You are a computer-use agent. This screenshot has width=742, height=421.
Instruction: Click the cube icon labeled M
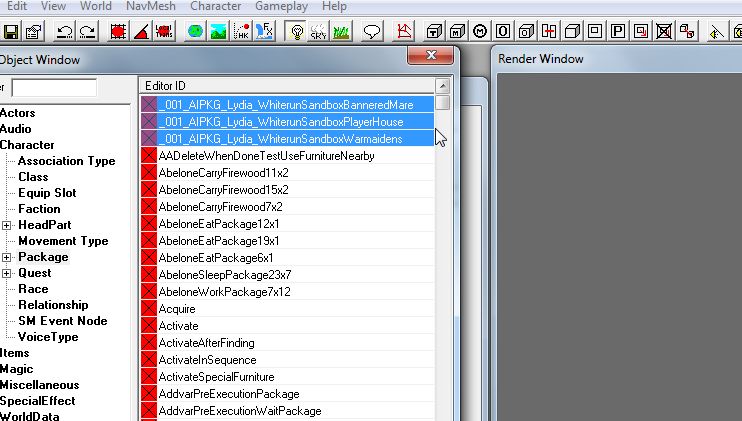(x=457, y=32)
